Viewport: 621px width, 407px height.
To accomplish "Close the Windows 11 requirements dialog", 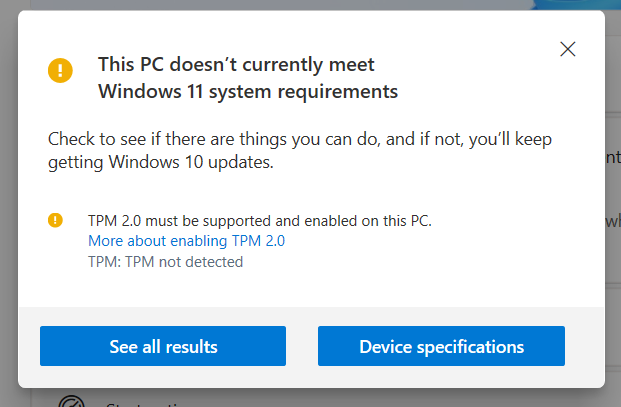I will pyautogui.click(x=568, y=49).
